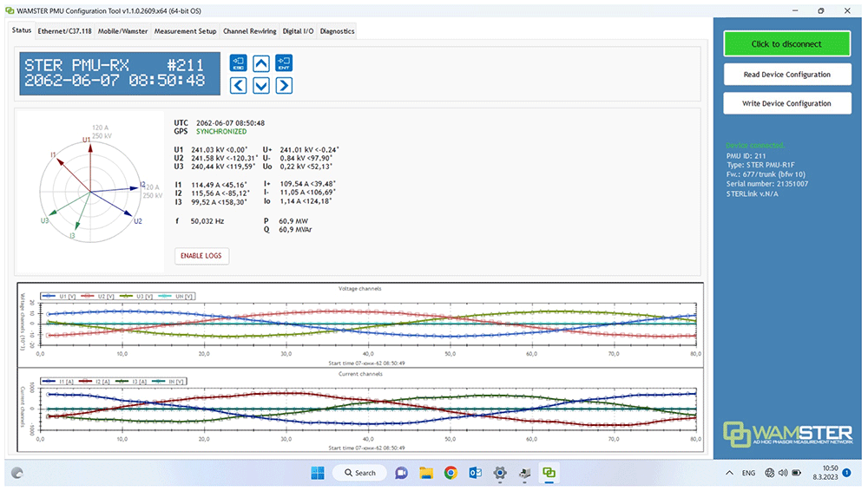The height and width of the screenshot is (491, 868).
Task: Click the Fw.: 677/trunk firmware text
Action: 766,174
